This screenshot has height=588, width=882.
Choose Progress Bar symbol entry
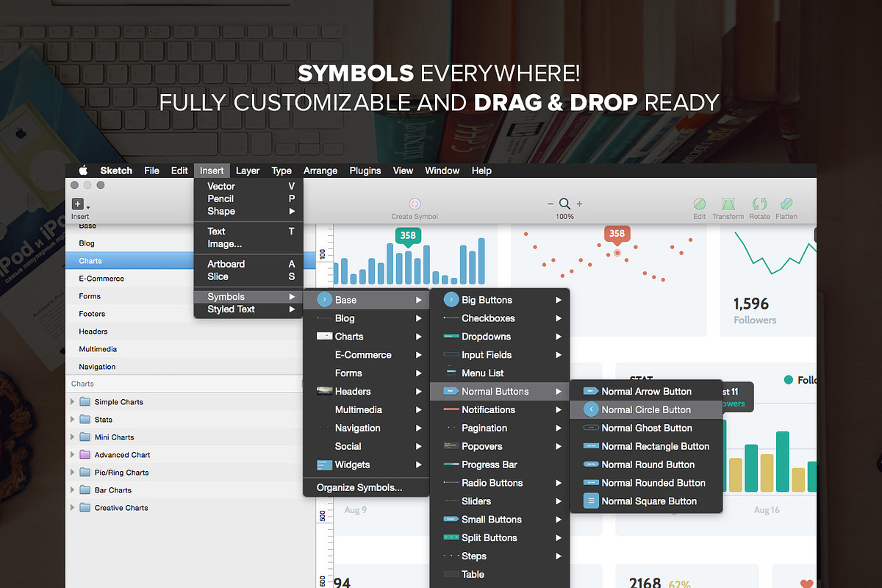[500, 465]
